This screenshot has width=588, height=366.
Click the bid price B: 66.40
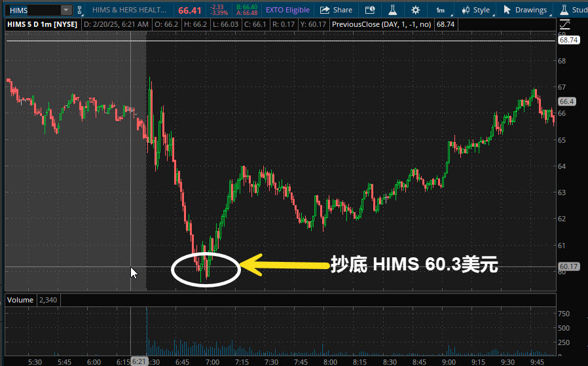(x=247, y=7)
